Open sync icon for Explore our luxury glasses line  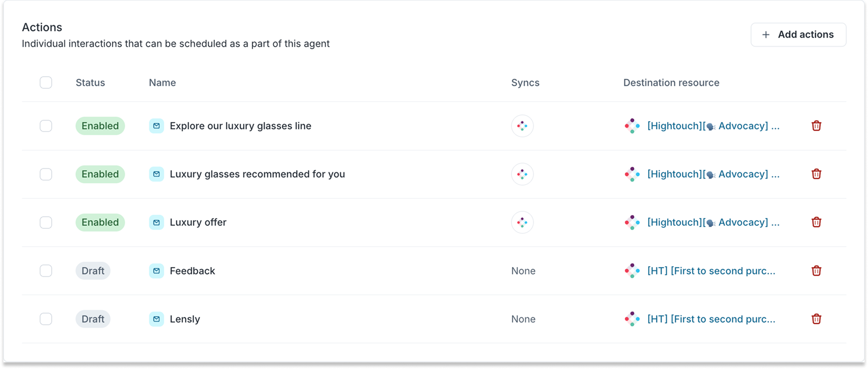coord(522,126)
